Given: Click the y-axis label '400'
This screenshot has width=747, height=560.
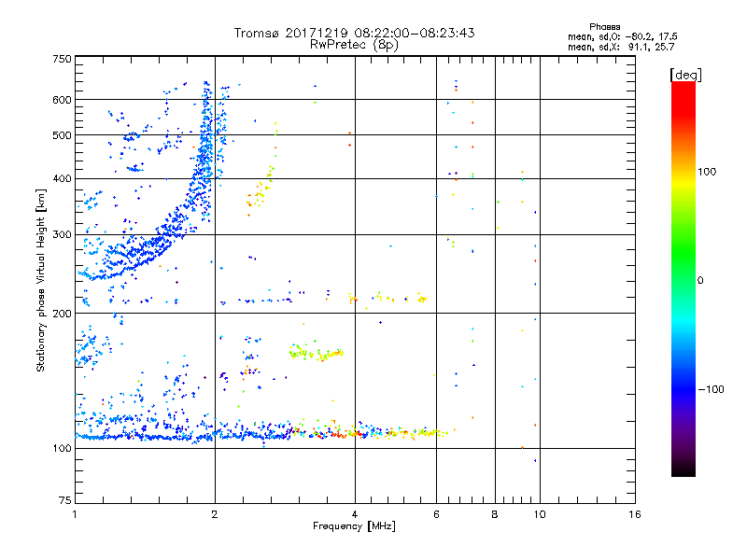Looking at the screenshot, I should pos(62,179).
